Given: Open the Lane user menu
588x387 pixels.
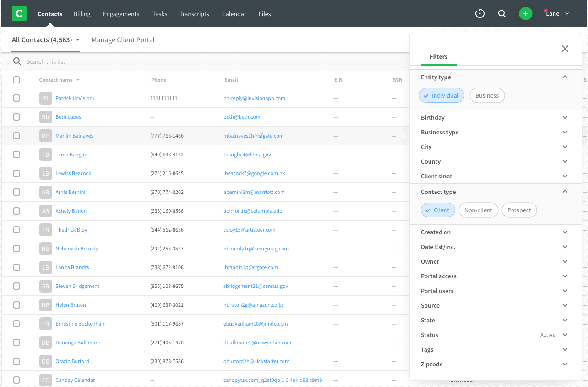Looking at the screenshot, I should click(557, 14).
